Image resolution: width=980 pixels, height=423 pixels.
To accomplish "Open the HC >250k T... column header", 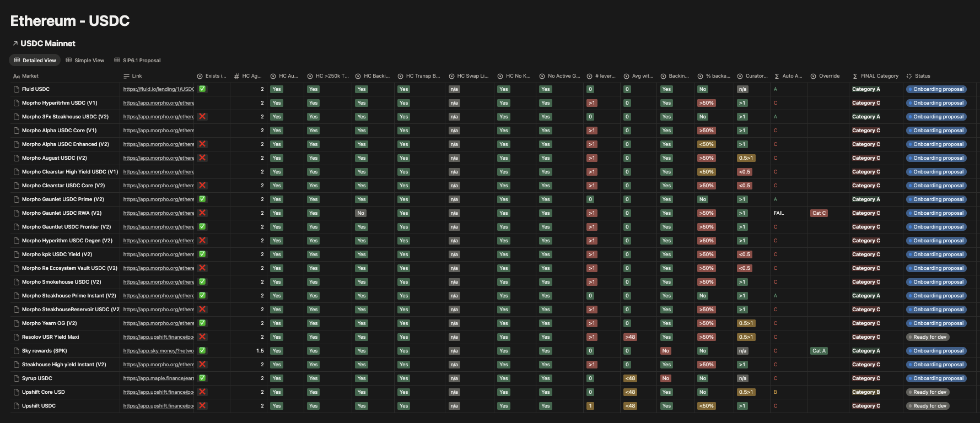I will click(x=328, y=76).
